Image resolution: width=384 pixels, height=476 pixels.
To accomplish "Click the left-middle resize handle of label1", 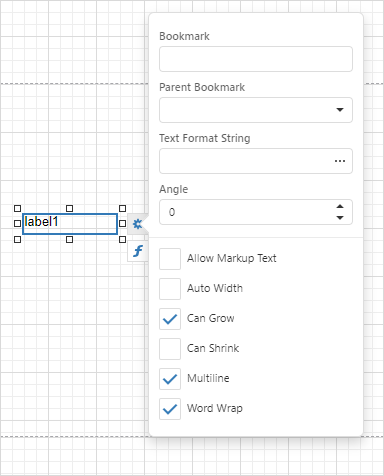I will [18, 223].
